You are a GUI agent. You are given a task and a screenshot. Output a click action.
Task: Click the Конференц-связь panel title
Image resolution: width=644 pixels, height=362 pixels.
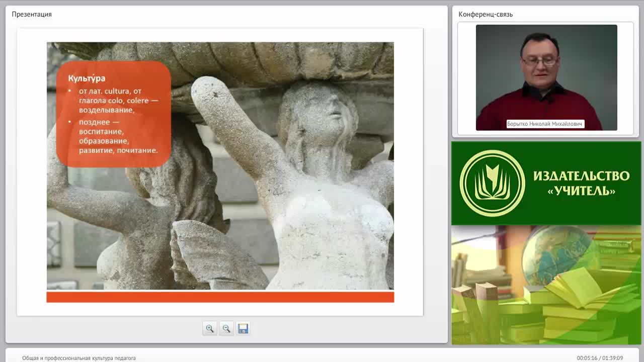click(486, 14)
